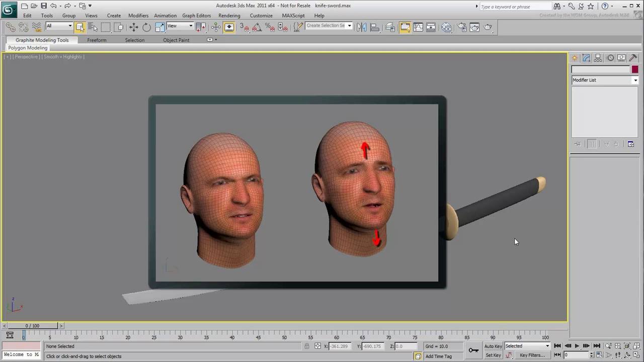Viewport: 644px width, 362px height.
Task: Open the Manage Layers dialog
Action: [x=390, y=27]
